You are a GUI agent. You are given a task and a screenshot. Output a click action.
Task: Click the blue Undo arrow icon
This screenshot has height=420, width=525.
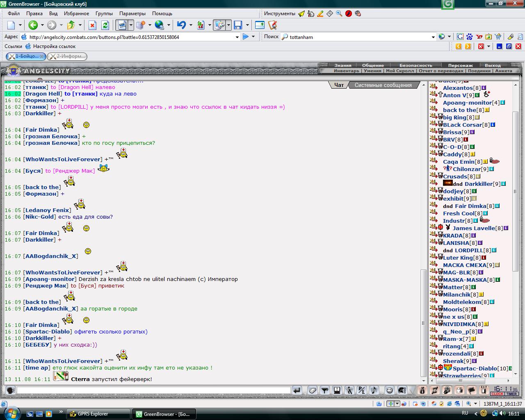[x=181, y=25]
